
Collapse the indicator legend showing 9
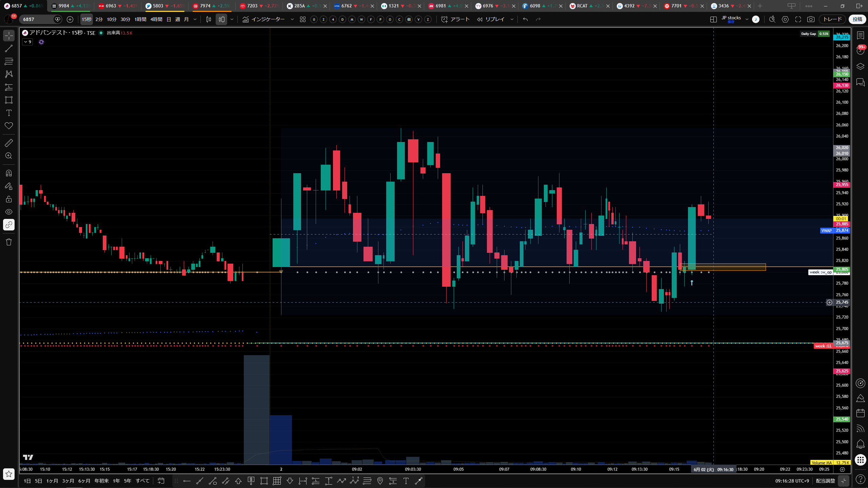(x=27, y=42)
